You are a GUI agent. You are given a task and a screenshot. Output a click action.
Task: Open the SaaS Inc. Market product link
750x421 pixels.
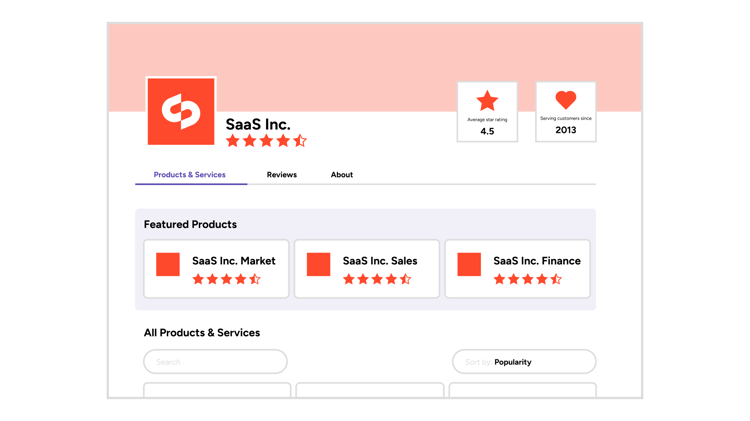tap(234, 261)
